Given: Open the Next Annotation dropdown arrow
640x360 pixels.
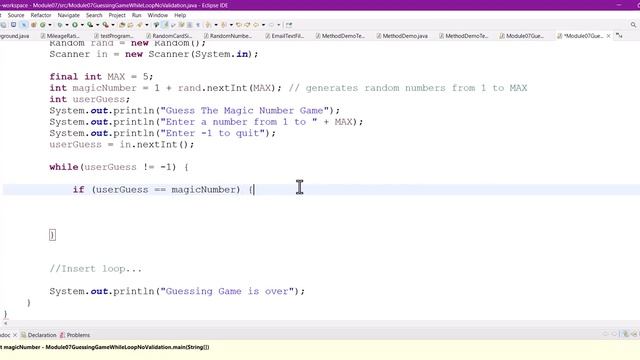Looking at the screenshot, I should 216,25.
